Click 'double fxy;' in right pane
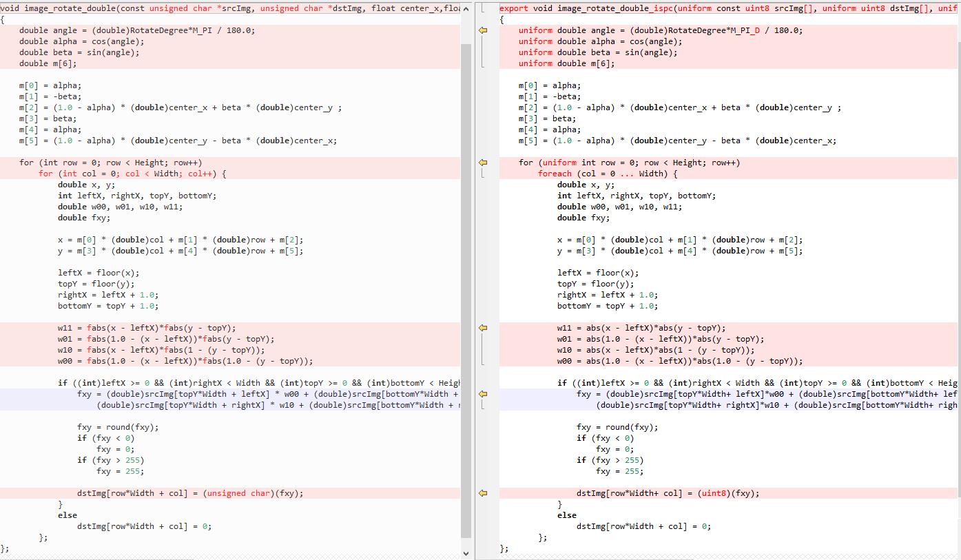 click(583, 218)
